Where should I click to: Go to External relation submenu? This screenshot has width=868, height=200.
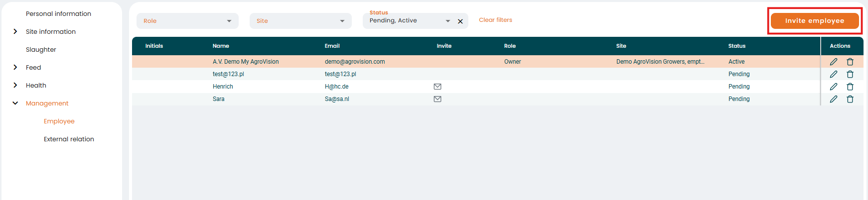(x=69, y=139)
